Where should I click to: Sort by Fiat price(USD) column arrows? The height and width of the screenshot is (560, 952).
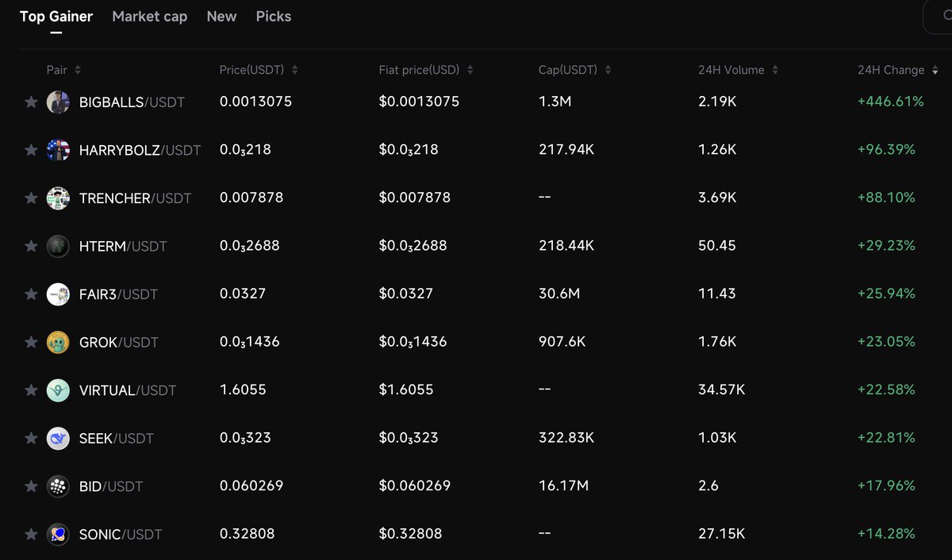pos(470,70)
